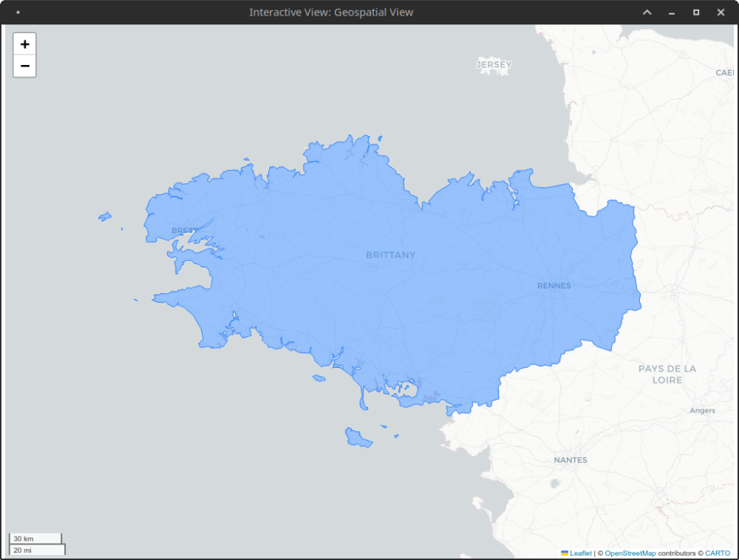Viewport: 739px width, 560px height.
Task: Click the Pays de la Loire label
Action: coord(667,374)
